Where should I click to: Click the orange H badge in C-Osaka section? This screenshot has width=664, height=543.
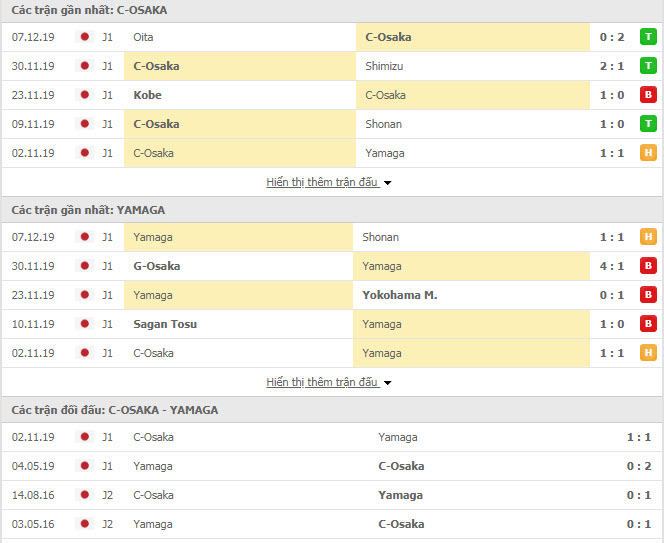click(648, 153)
